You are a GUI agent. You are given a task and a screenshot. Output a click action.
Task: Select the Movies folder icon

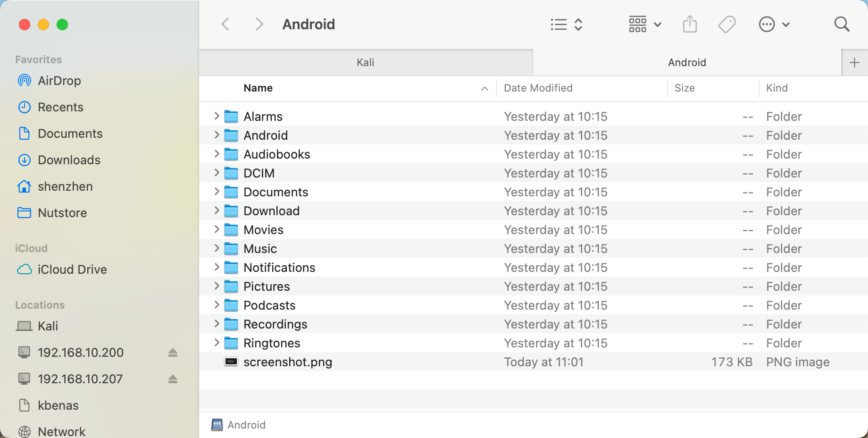coord(231,230)
